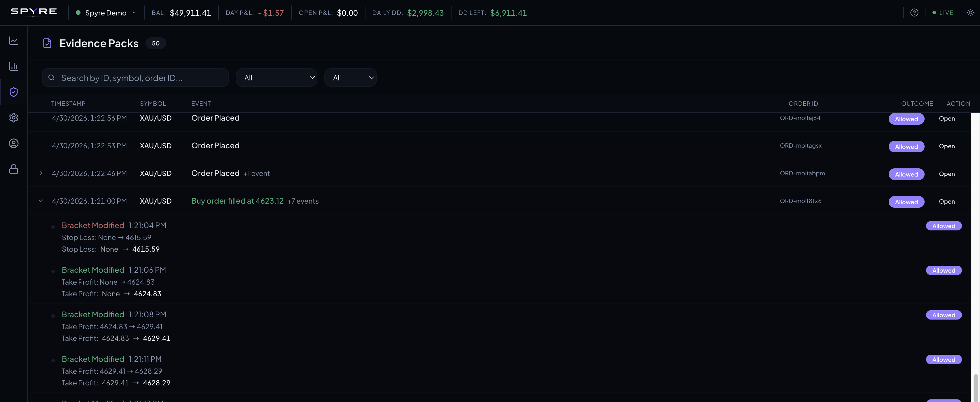Click order ID ORD-moltagsx
This screenshot has width=980, height=402.
pyautogui.click(x=800, y=146)
